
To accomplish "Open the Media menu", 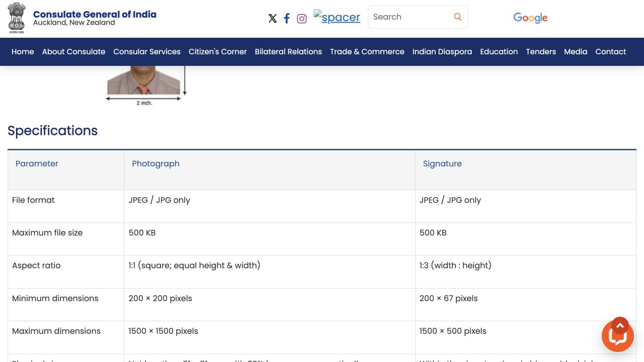I will [576, 52].
